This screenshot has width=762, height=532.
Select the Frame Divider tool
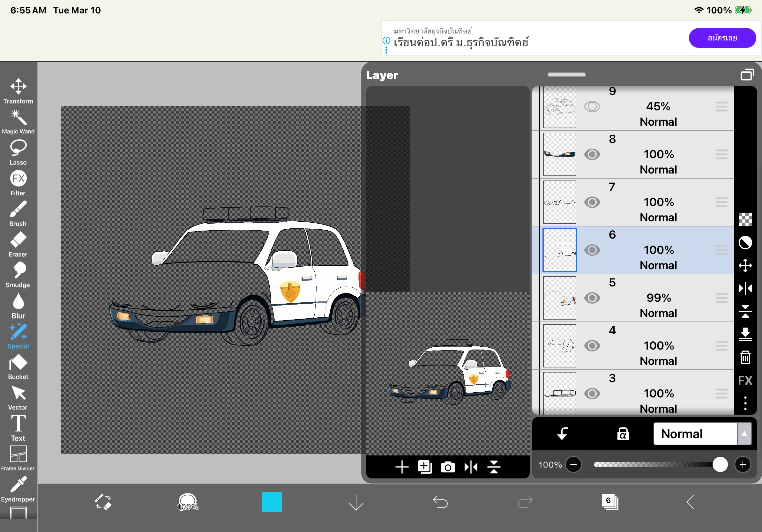(18, 458)
